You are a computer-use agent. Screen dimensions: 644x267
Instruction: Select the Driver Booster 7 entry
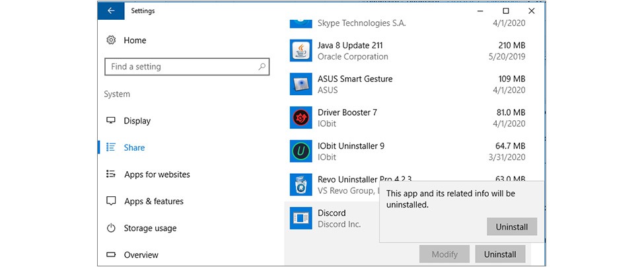[x=408, y=118]
